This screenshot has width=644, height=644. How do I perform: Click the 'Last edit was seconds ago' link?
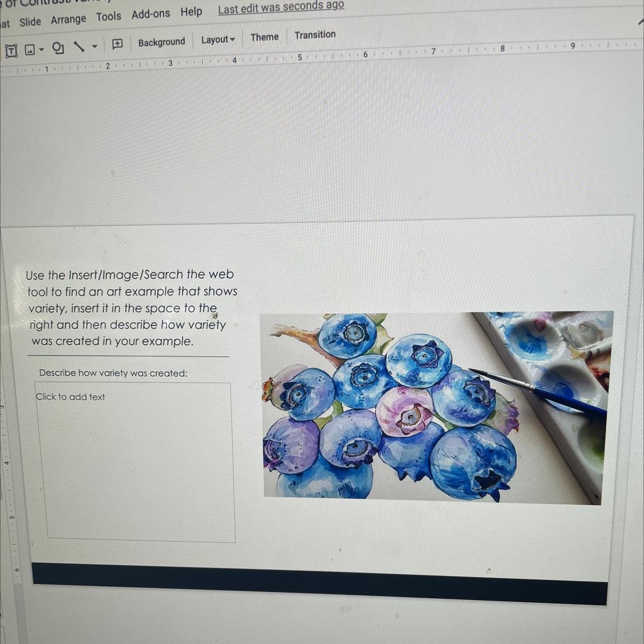click(281, 6)
